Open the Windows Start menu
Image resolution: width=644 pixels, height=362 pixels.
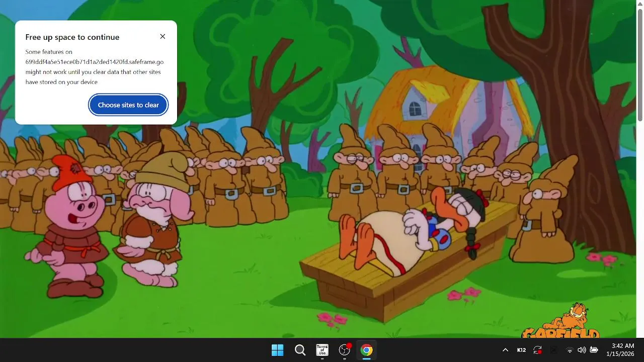coord(277,350)
